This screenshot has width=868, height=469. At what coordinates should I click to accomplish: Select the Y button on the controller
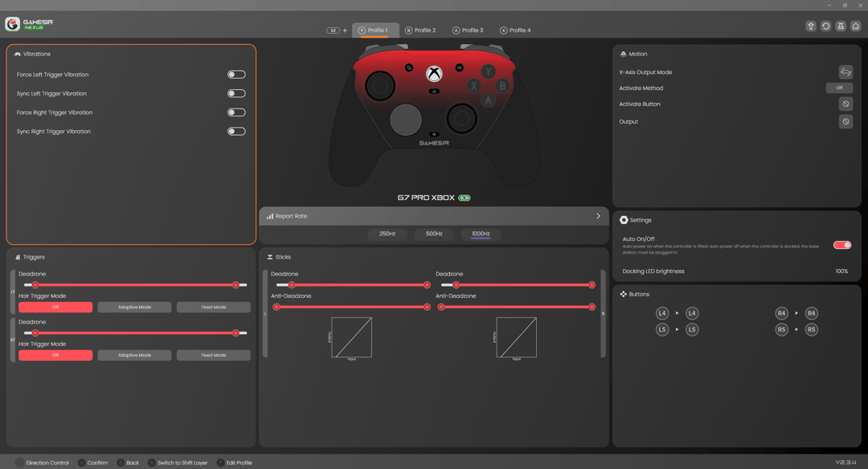tap(488, 72)
